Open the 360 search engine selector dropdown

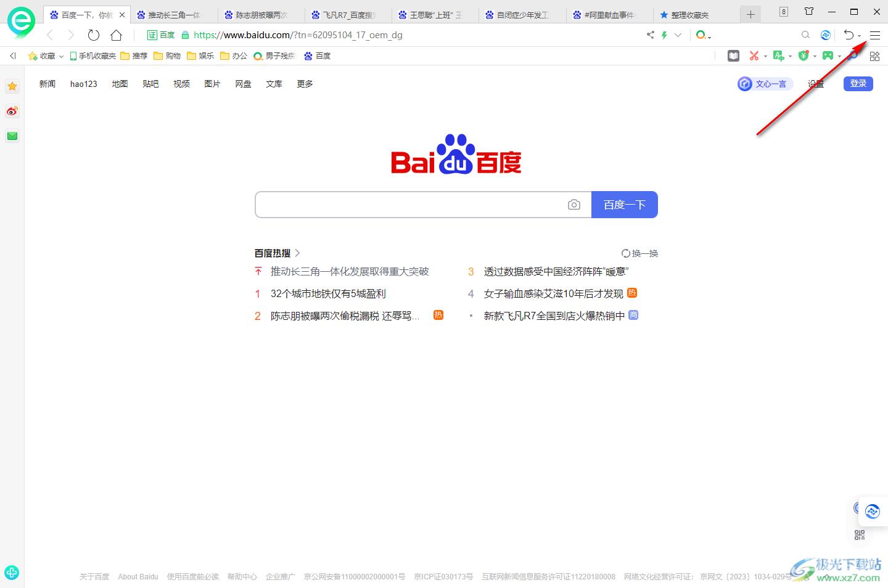(x=703, y=35)
